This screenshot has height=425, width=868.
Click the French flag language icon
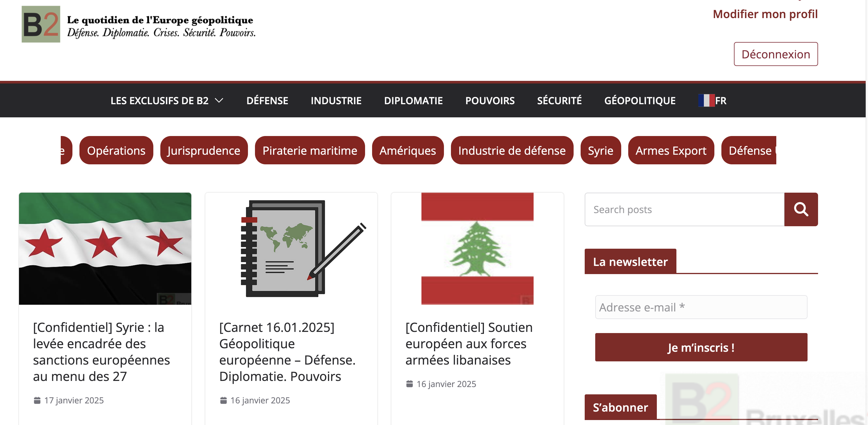[x=706, y=100]
